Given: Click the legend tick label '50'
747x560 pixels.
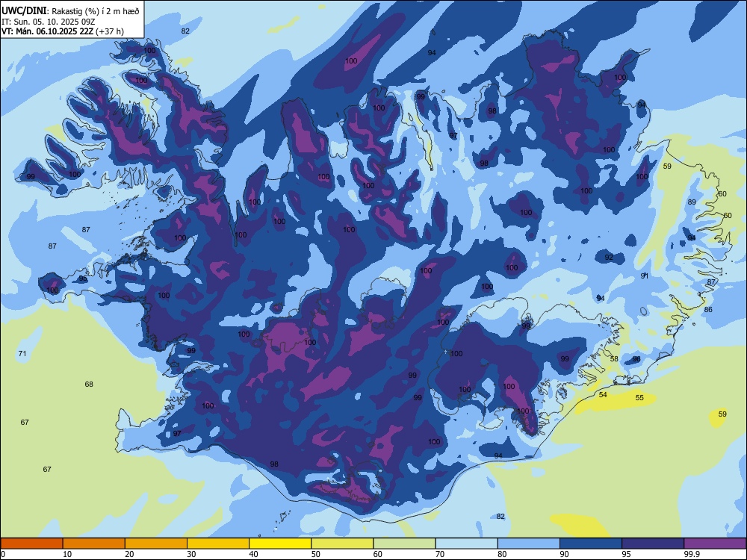Looking at the screenshot, I should click(316, 554).
